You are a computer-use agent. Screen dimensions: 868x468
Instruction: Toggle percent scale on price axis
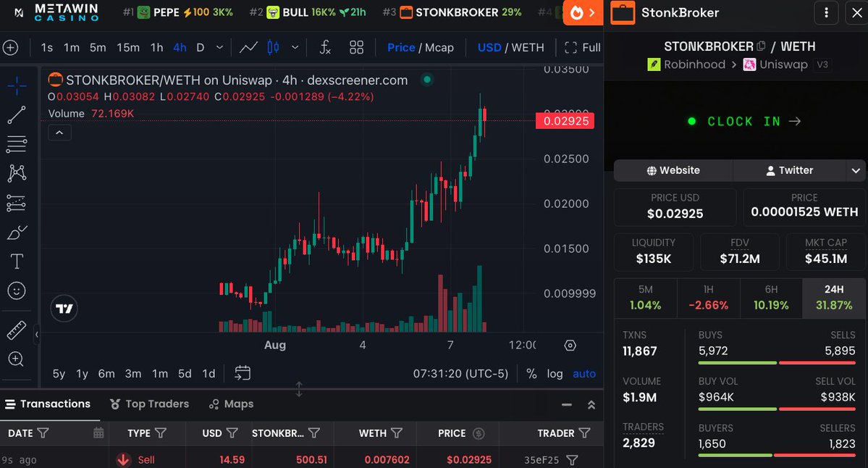pyautogui.click(x=531, y=374)
